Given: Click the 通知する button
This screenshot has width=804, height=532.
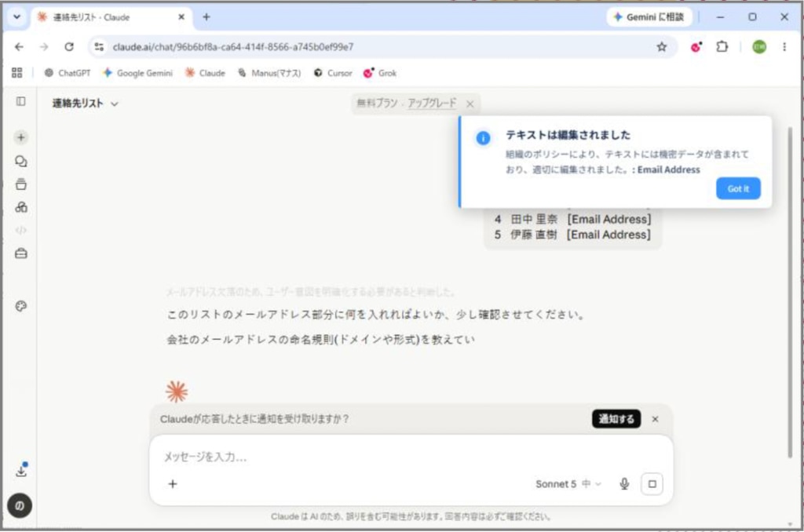Looking at the screenshot, I should click(616, 419).
